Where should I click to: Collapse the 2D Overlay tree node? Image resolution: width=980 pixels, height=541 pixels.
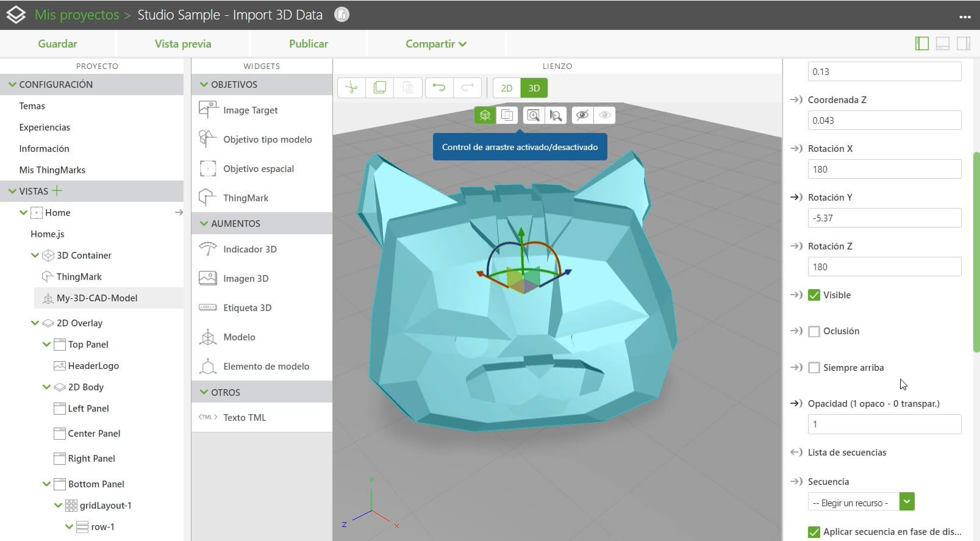click(x=35, y=323)
